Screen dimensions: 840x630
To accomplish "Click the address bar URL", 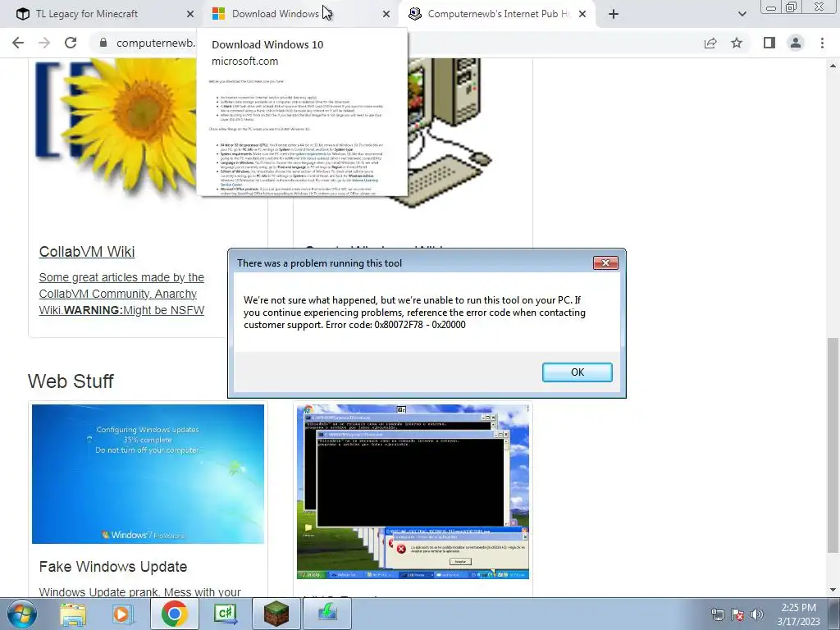I will click(155, 43).
